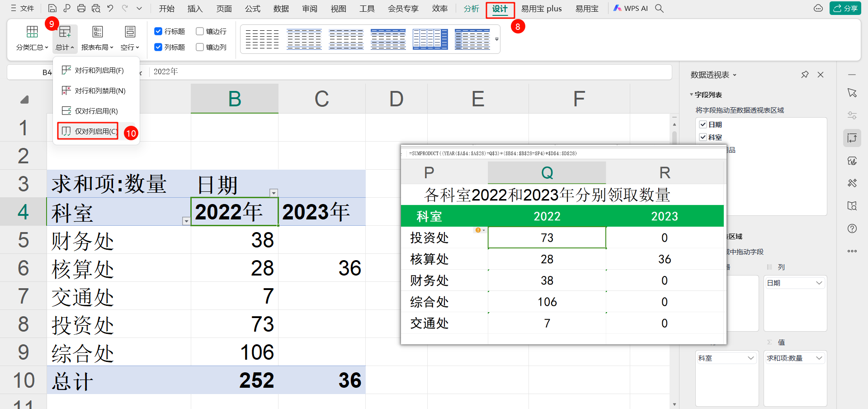The width and height of the screenshot is (868, 409).
Task: Open the 空行 blank rows dropdown
Action: 130,38
